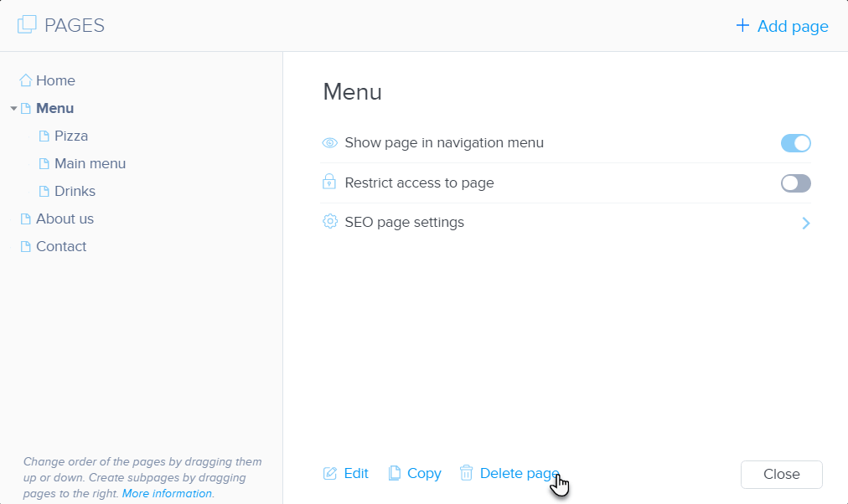Viewport: 848px width, 504px height.
Task: Open the About us page
Action: [x=65, y=219]
